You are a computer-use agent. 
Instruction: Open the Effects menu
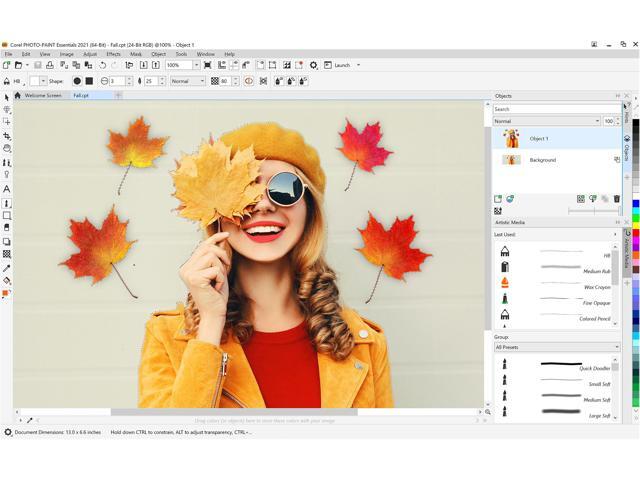tap(113, 54)
